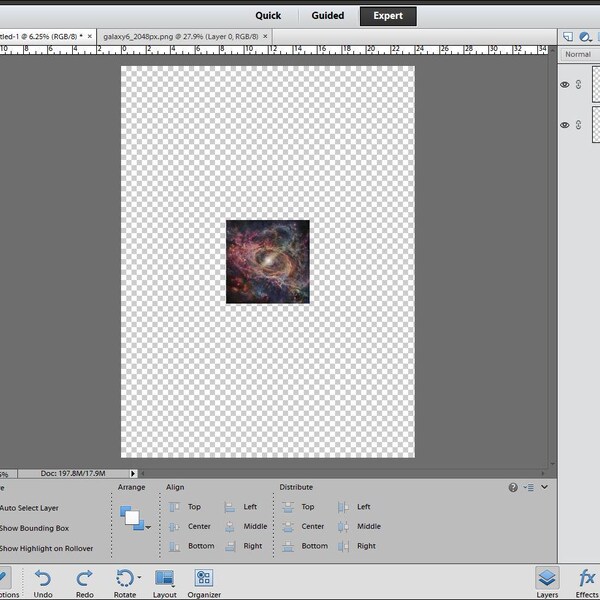The image size is (600, 600).
Task: Hide the top layer eye icon
Action: point(564,85)
